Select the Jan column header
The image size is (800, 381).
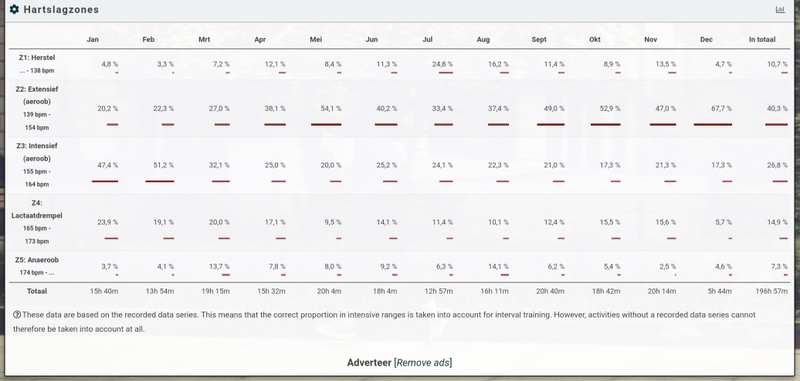click(93, 39)
